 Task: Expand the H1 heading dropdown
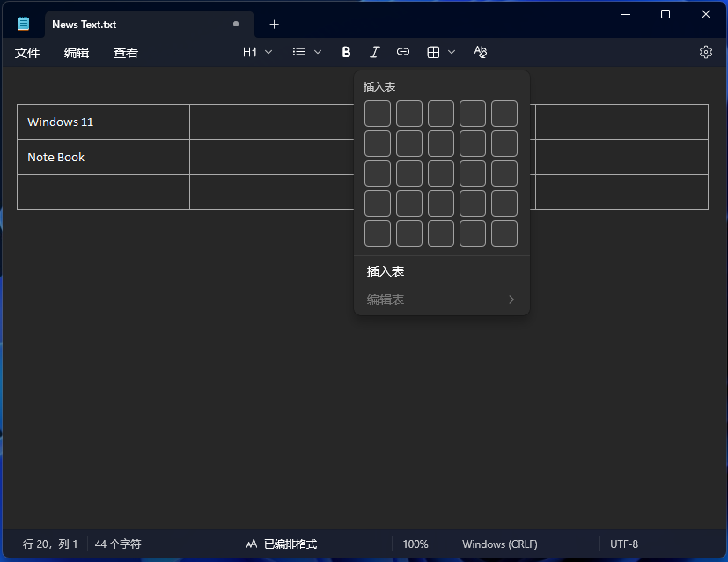pos(257,52)
